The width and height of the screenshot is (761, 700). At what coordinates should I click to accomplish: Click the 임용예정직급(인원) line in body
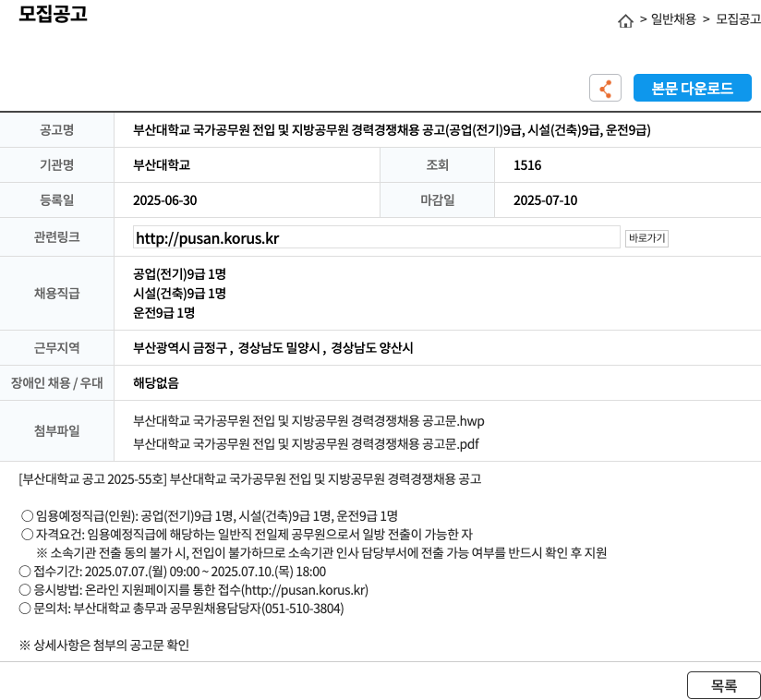(210, 515)
